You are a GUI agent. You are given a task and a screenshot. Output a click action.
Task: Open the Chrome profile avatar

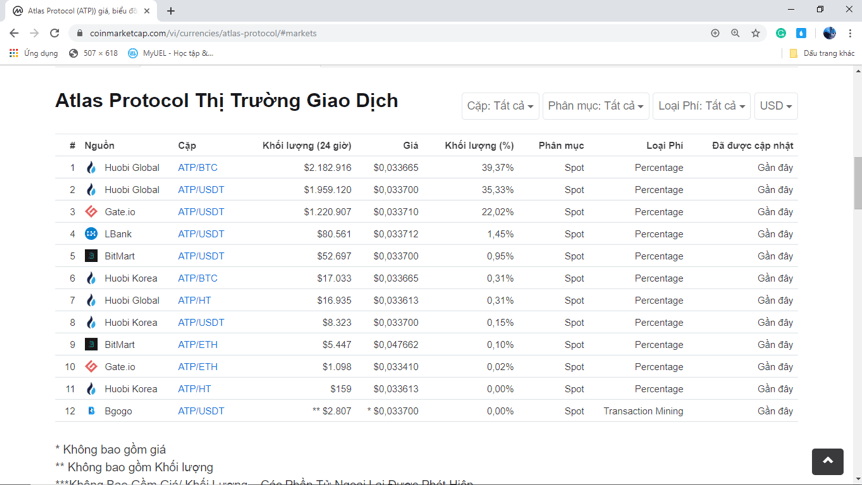pyautogui.click(x=830, y=33)
